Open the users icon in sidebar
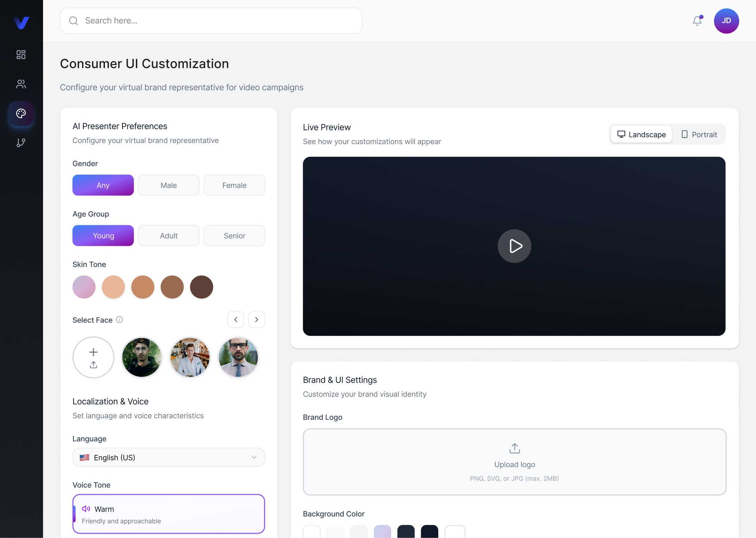 21,84
